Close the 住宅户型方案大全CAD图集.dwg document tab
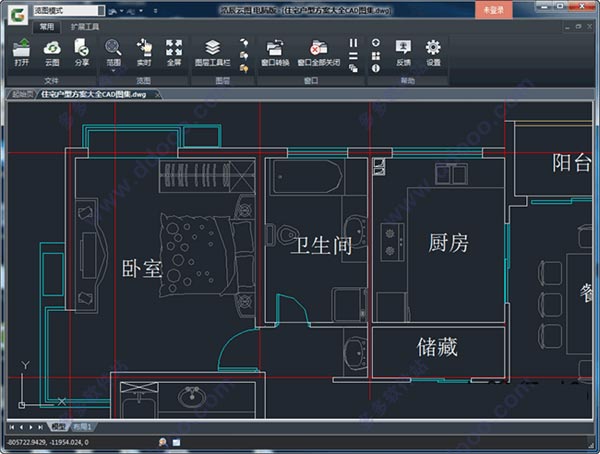 (157, 95)
